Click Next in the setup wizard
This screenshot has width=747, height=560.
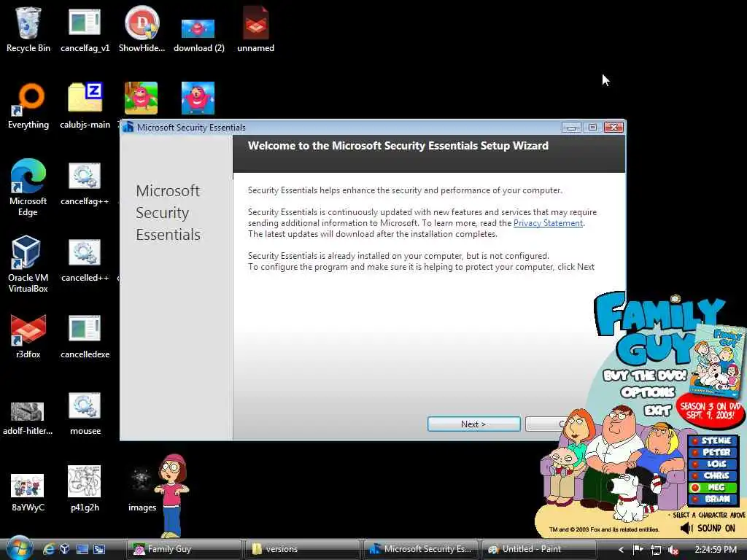click(x=473, y=424)
